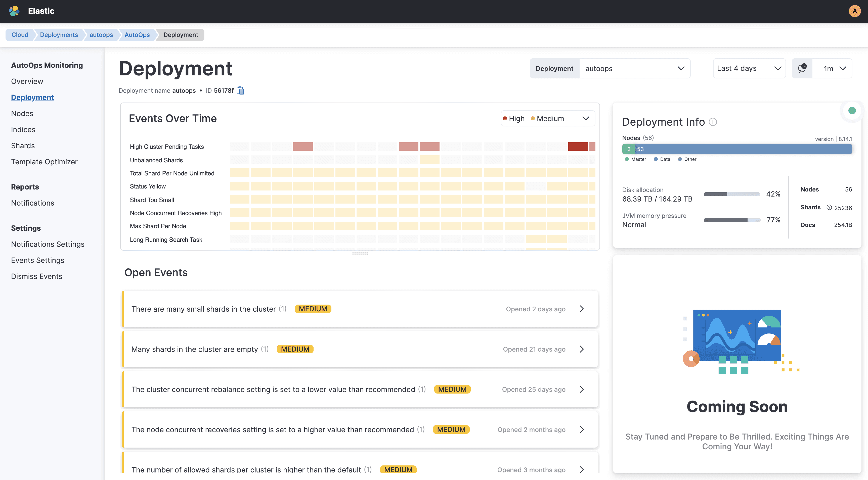Click the green health status dot
Image resolution: width=868 pixels, height=480 pixels.
pos(852,111)
